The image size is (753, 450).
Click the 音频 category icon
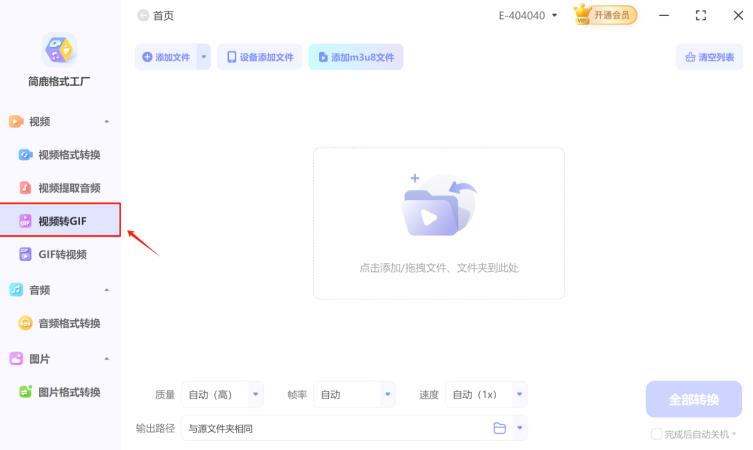pos(16,290)
